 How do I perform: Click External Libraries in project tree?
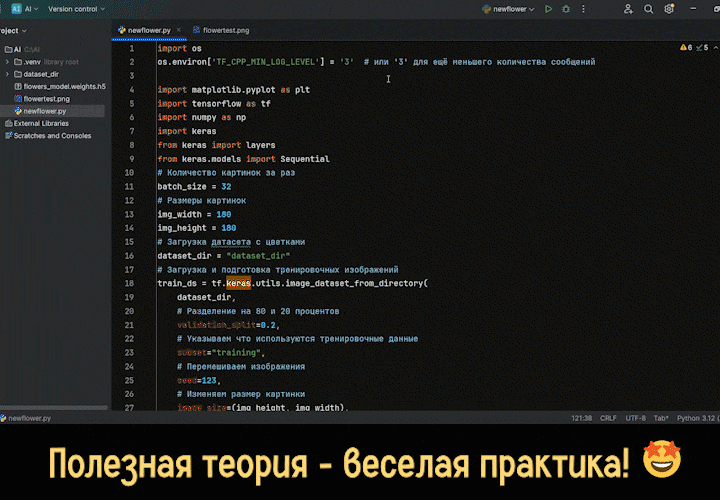coord(41,124)
